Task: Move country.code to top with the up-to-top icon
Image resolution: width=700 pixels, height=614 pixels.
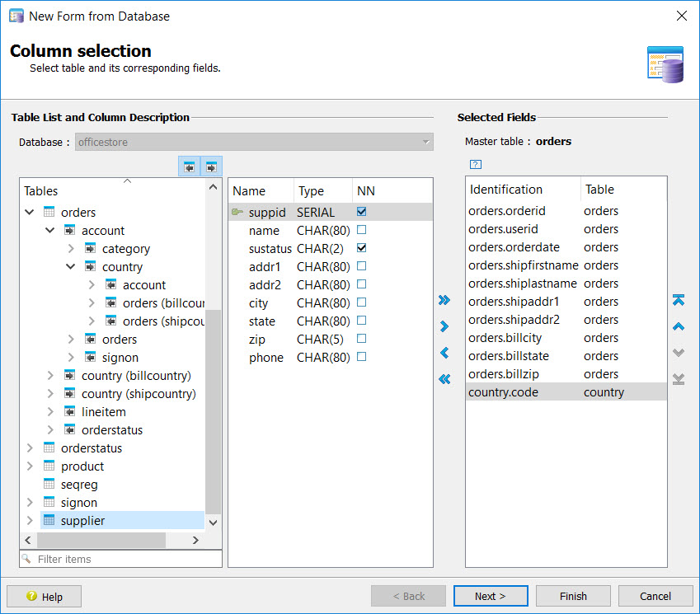Action: (678, 300)
